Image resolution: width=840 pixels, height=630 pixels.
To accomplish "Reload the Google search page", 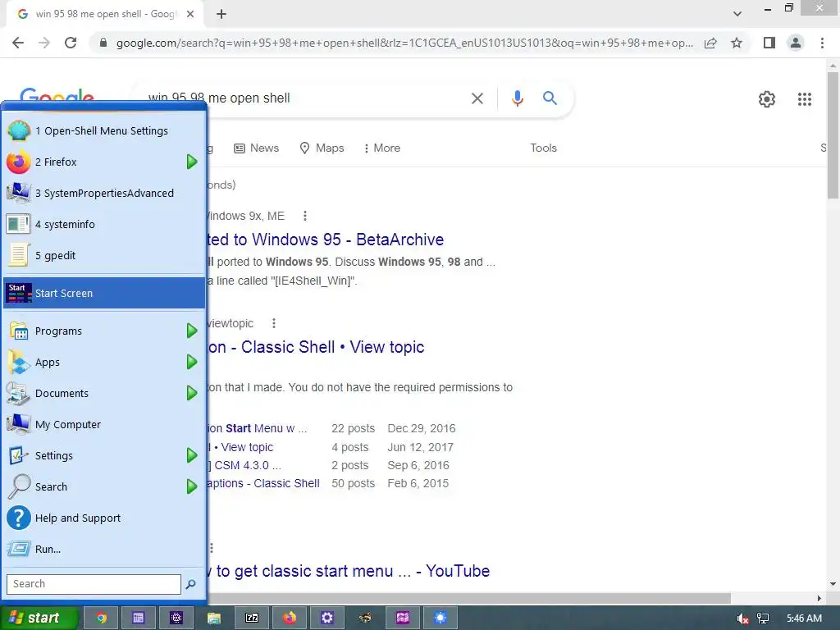I will pyautogui.click(x=71, y=43).
